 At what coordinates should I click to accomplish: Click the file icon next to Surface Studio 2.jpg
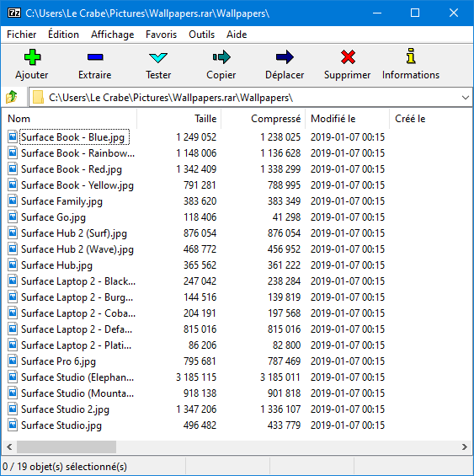coord(13,409)
